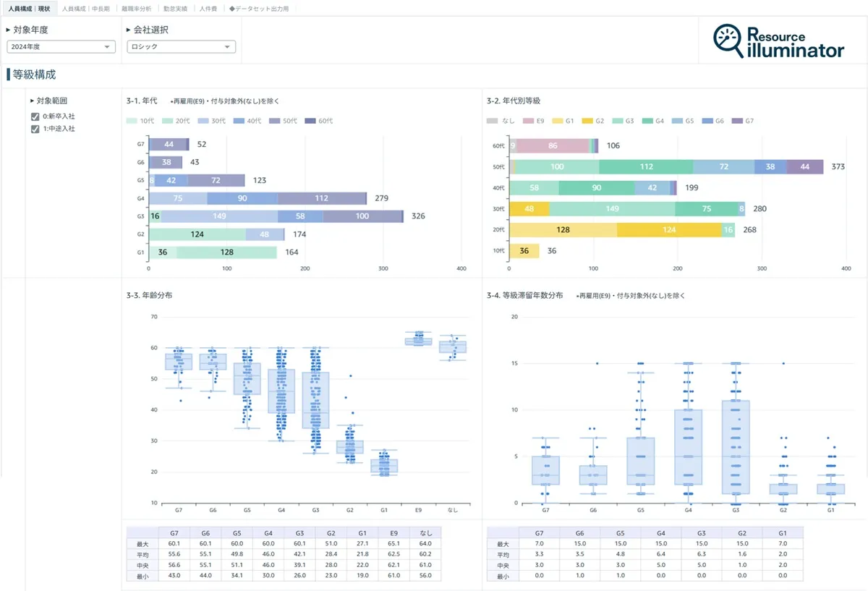Go to the 人員構成|中長期 tab

(84, 9)
